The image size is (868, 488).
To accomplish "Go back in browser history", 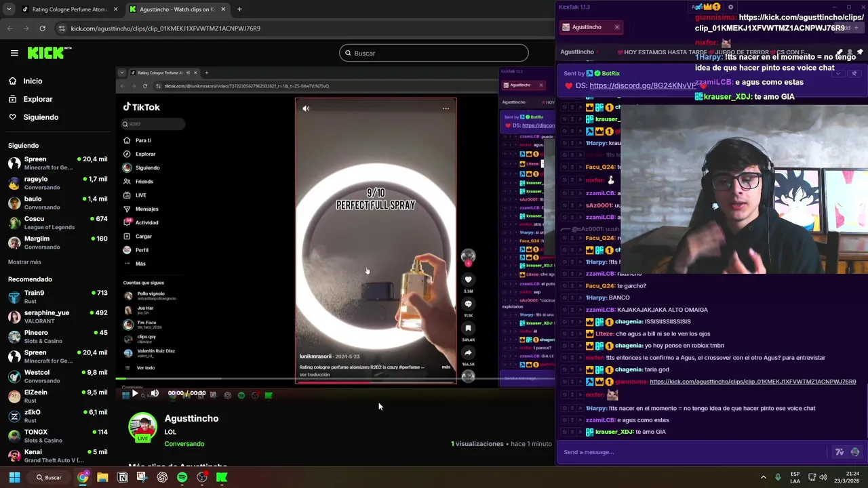I will (x=9, y=28).
